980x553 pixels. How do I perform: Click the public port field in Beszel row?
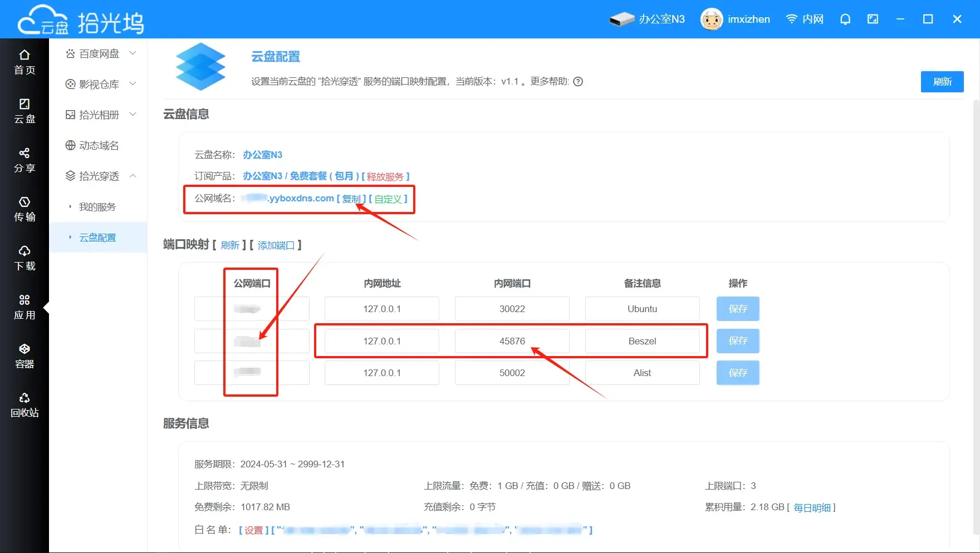click(x=252, y=341)
